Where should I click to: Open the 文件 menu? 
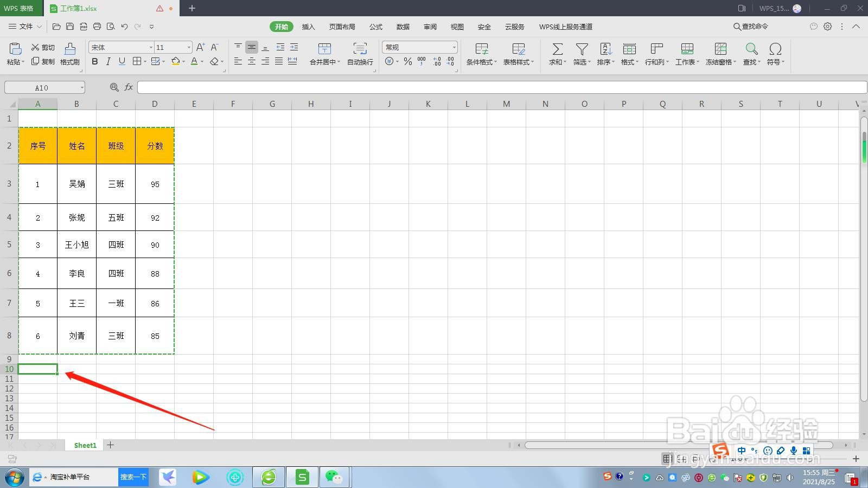point(25,26)
